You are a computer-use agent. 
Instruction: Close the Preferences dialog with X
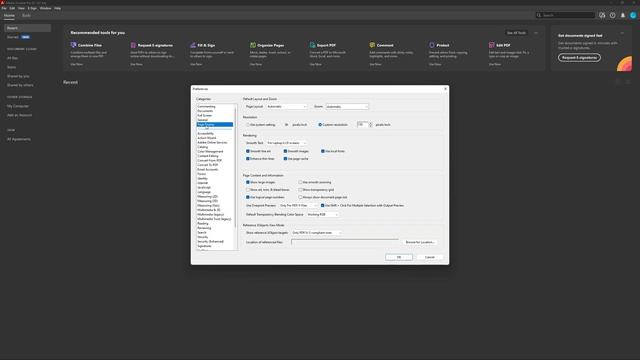445,89
